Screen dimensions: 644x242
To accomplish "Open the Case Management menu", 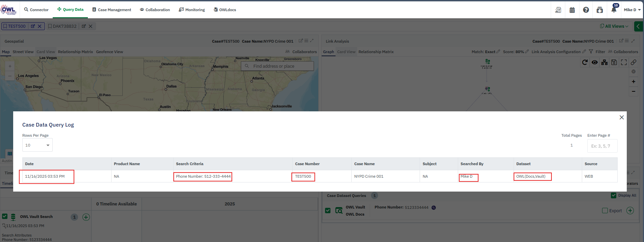I will [x=112, y=10].
